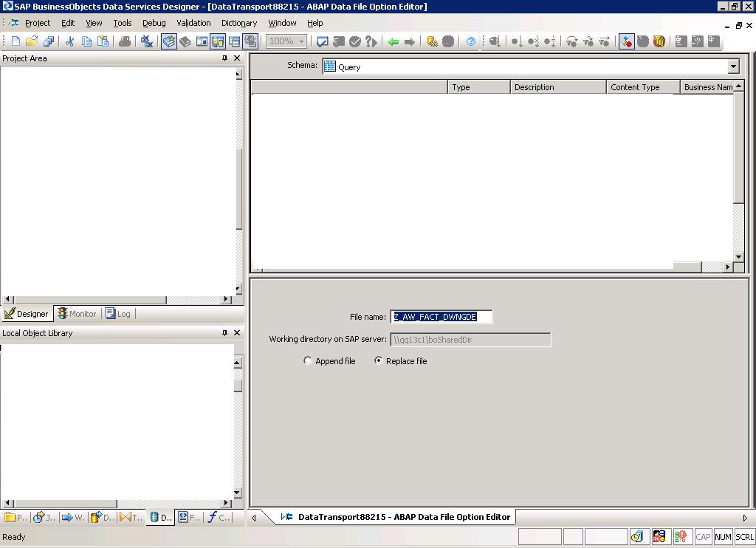Open the Help menu
Viewport: 756px width, 548px height.
(x=315, y=23)
